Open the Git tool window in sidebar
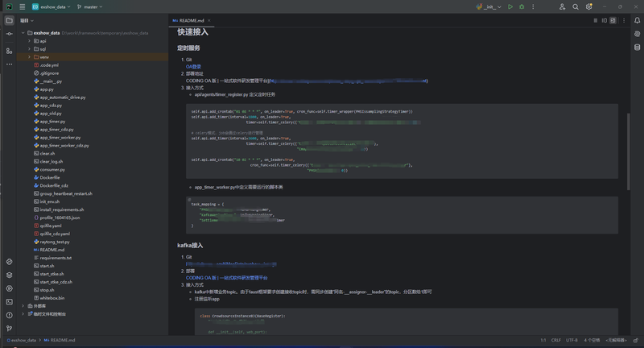This screenshot has width=644, height=348. point(9,329)
